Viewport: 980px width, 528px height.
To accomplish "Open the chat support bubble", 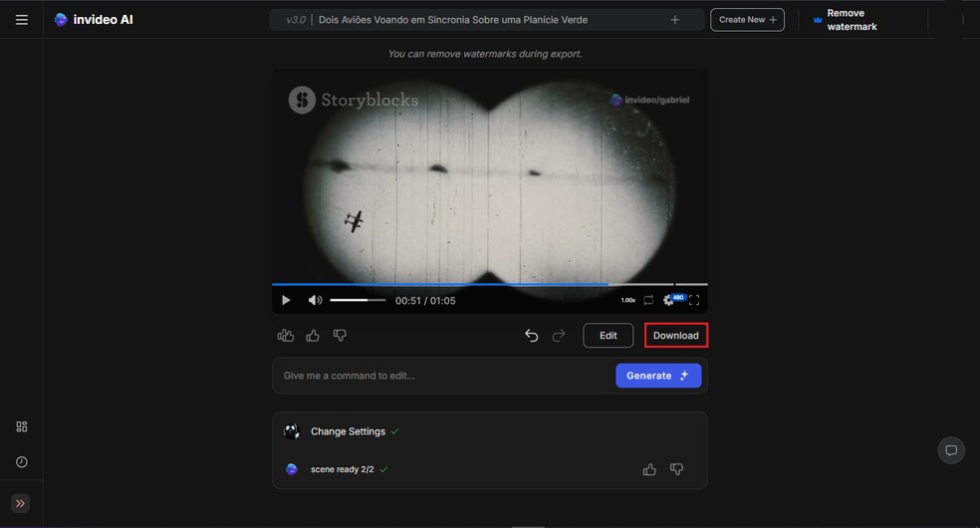I will click(x=951, y=450).
